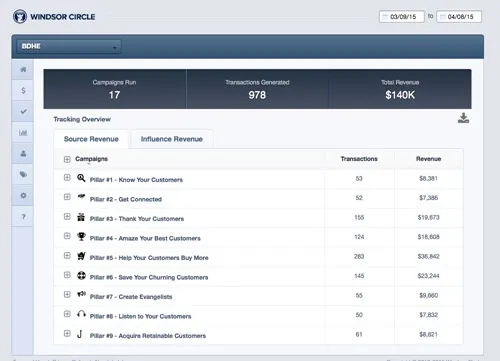Image resolution: width=500 pixels, height=361 pixels.
Task: Open the home icon in sidebar
Action: click(x=23, y=69)
